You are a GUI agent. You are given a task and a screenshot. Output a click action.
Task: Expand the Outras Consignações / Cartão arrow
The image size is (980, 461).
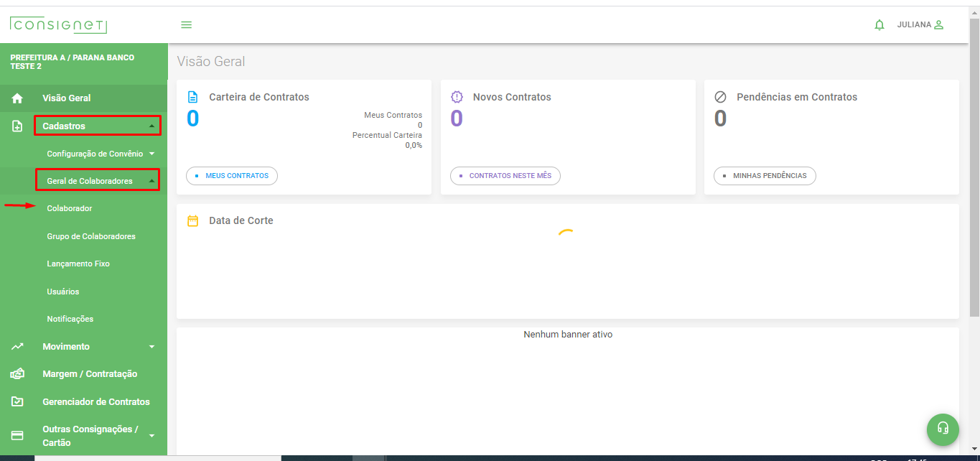tap(151, 436)
